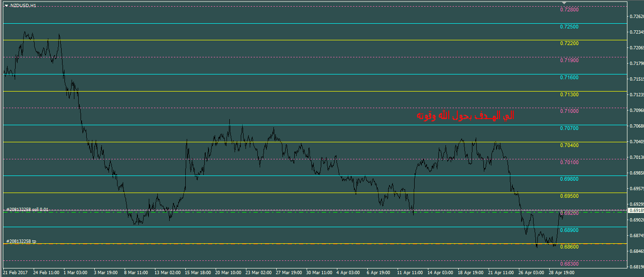Click the #208132258 tp take-profit label
644x277 pixels.
pyautogui.click(x=21, y=241)
